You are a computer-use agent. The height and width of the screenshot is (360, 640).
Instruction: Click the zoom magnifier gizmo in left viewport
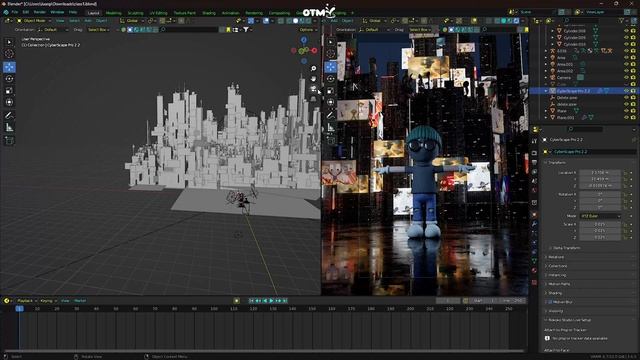pos(313,69)
